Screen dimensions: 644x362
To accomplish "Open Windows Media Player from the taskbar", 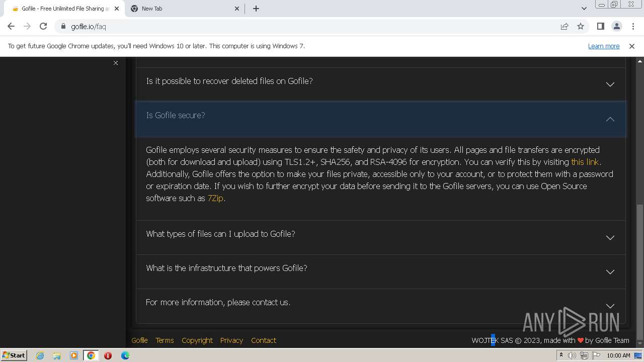I will (x=74, y=355).
